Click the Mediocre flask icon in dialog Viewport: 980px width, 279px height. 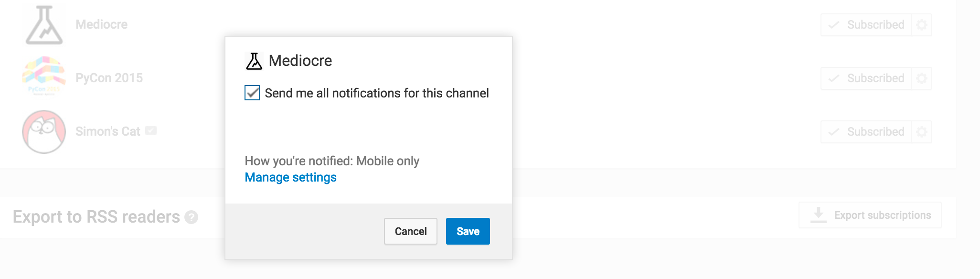(254, 61)
